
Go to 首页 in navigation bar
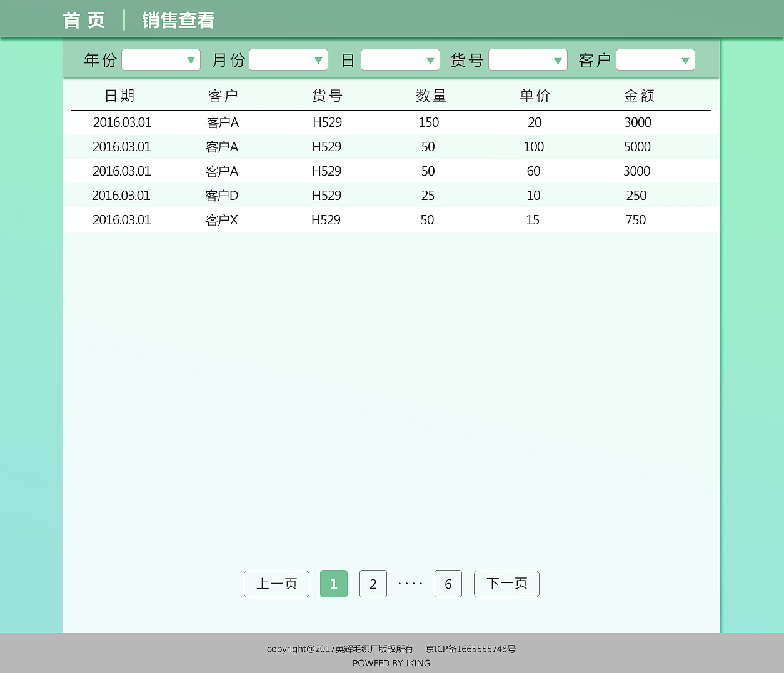click(84, 20)
